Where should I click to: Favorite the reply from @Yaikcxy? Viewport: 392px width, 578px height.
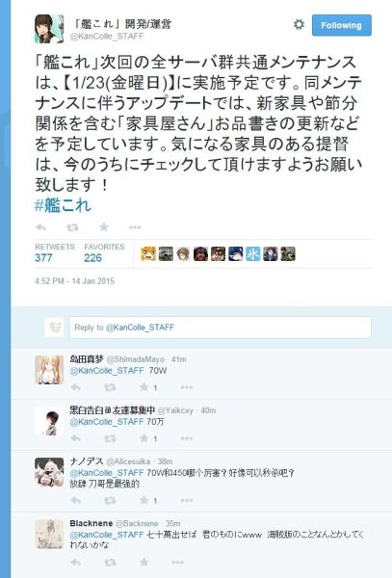[x=144, y=438]
